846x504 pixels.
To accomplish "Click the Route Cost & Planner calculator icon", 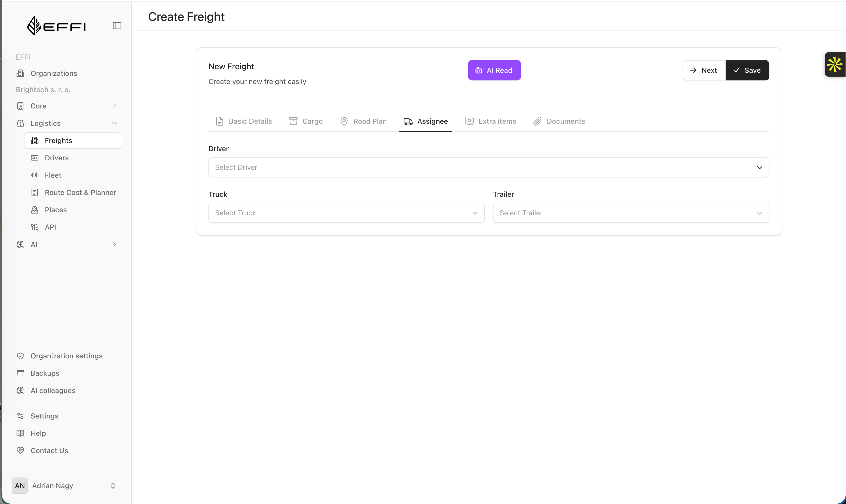I will [35, 193].
